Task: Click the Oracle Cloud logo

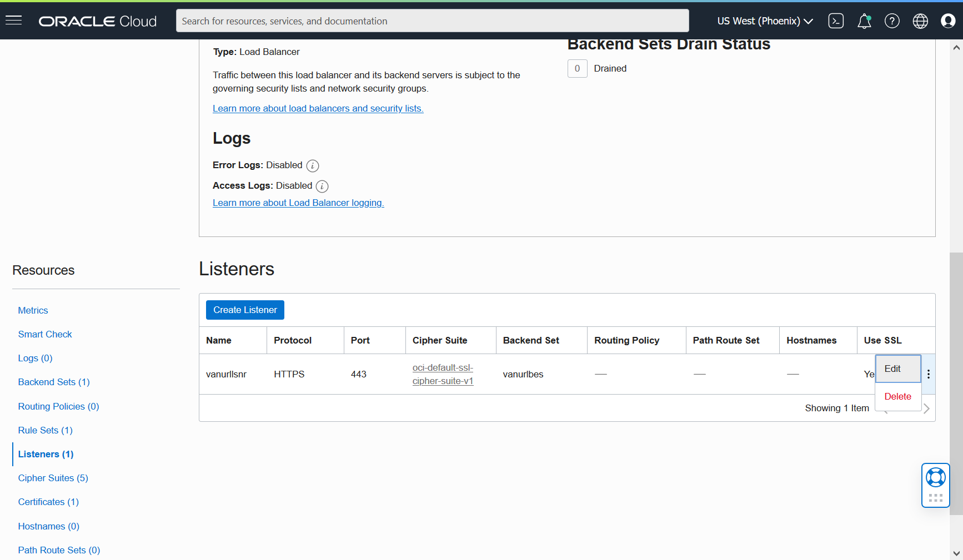Action: [97, 21]
